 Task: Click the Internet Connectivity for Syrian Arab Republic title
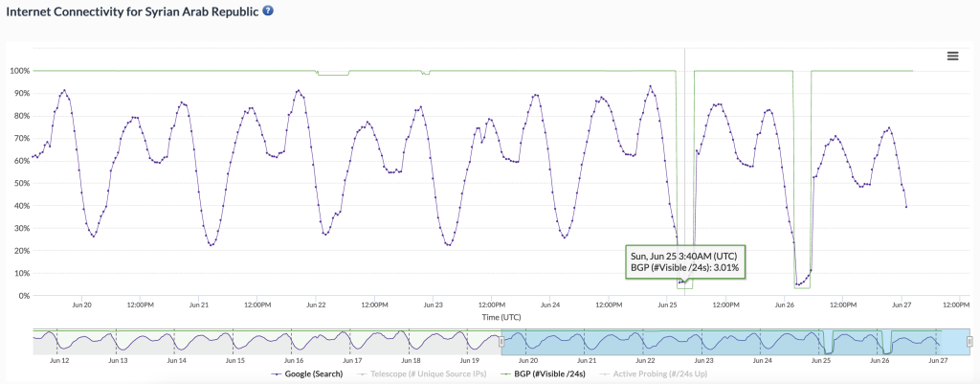click(130, 11)
